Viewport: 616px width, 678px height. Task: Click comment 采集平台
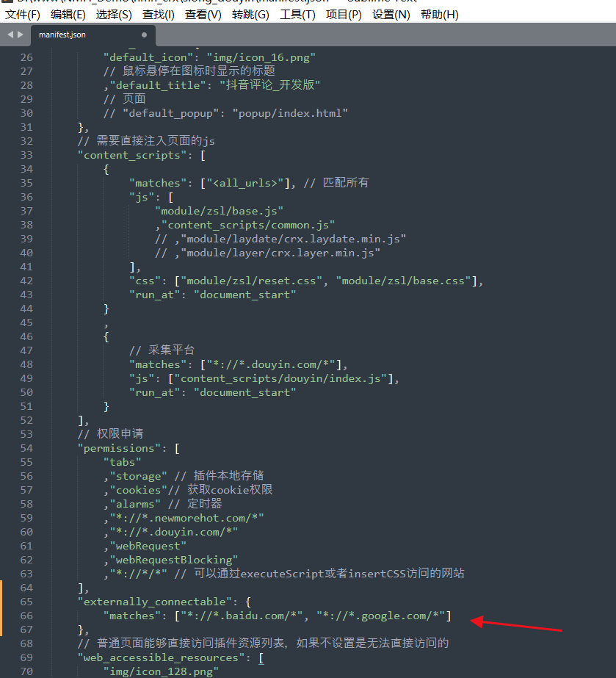pyautogui.click(x=162, y=350)
